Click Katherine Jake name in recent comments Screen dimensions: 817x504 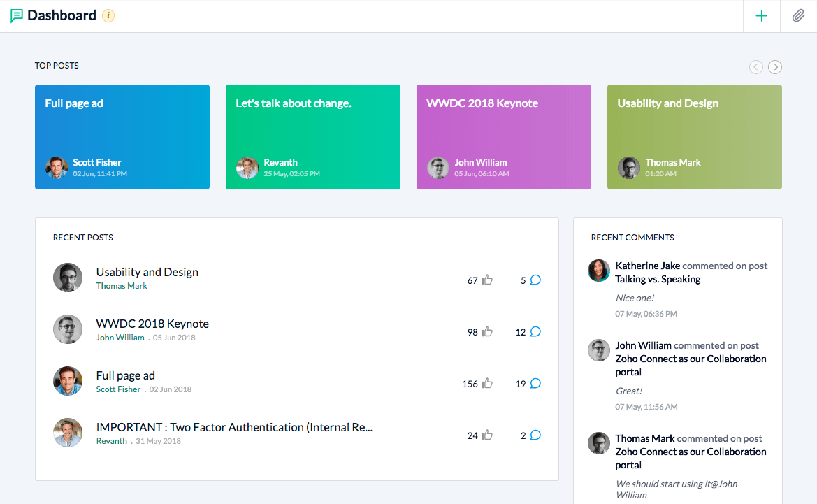click(x=647, y=266)
